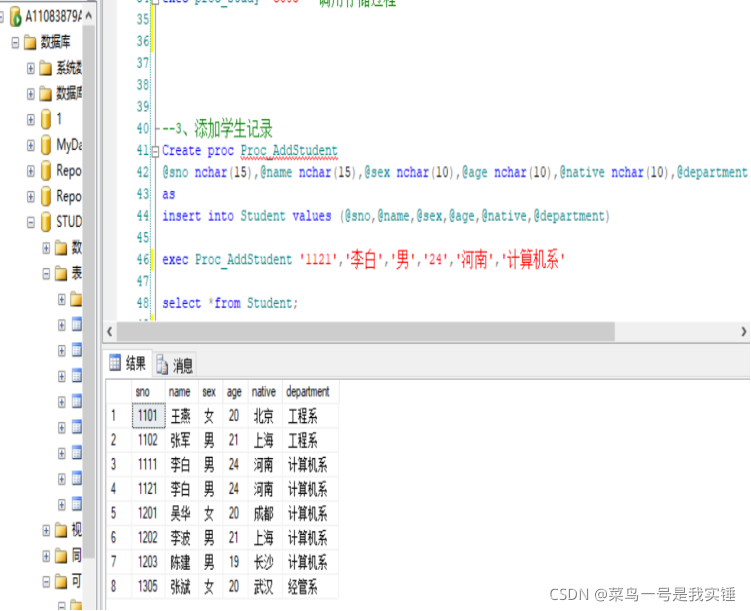Click the exec Proc_AddStudent statement
Image resolution: width=751 pixels, height=611 pixels.
(364, 260)
